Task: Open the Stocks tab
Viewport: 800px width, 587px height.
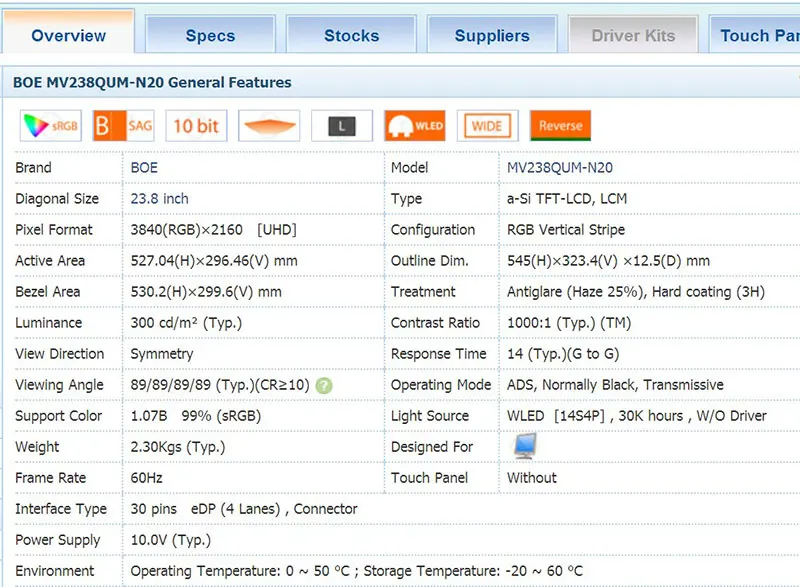Action: pos(352,35)
